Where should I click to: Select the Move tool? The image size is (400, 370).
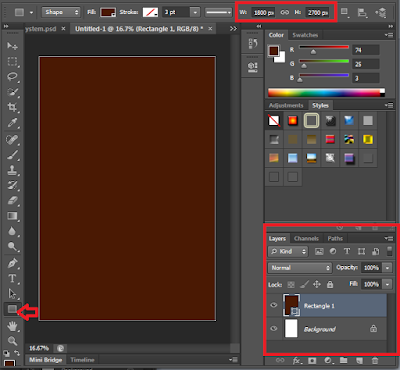pos(12,46)
